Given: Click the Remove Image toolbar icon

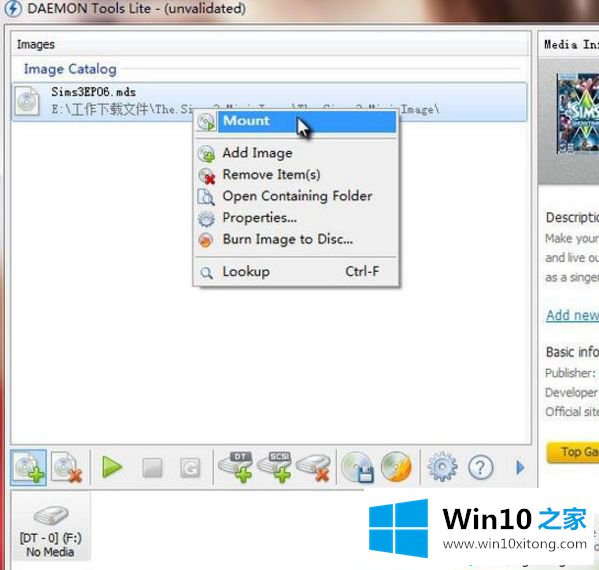Looking at the screenshot, I should click(67, 467).
